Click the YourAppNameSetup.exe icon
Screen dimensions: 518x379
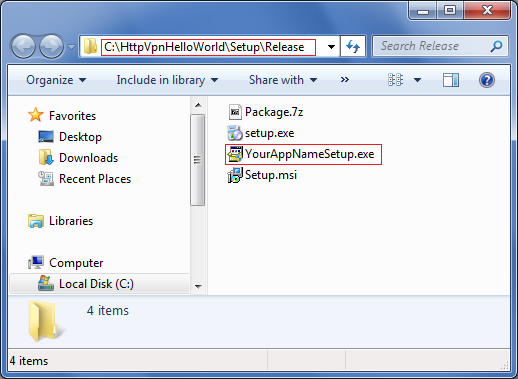pyautogui.click(x=235, y=154)
